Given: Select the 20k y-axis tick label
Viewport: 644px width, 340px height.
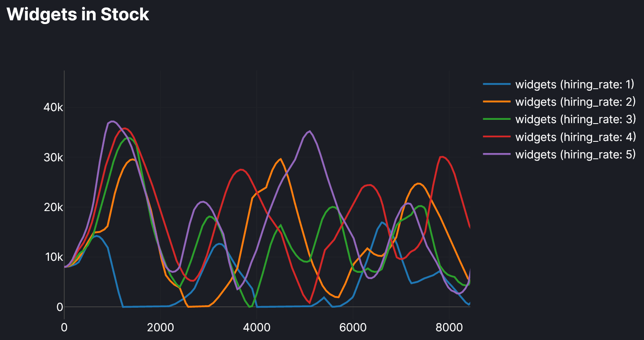Looking at the screenshot, I should click(x=53, y=207).
